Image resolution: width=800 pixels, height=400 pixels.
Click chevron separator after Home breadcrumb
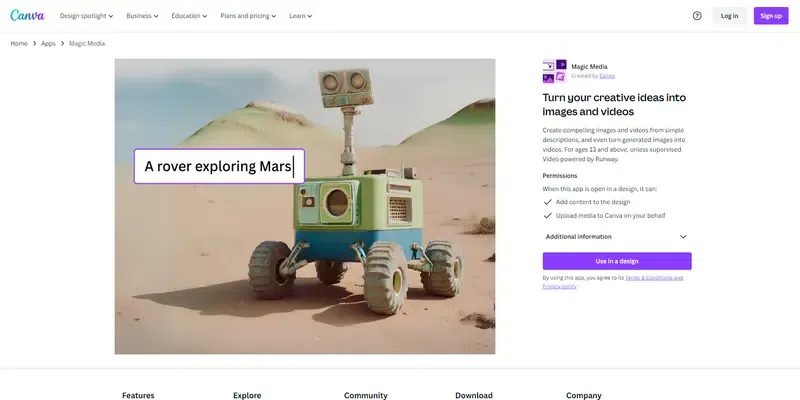tap(35, 44)
